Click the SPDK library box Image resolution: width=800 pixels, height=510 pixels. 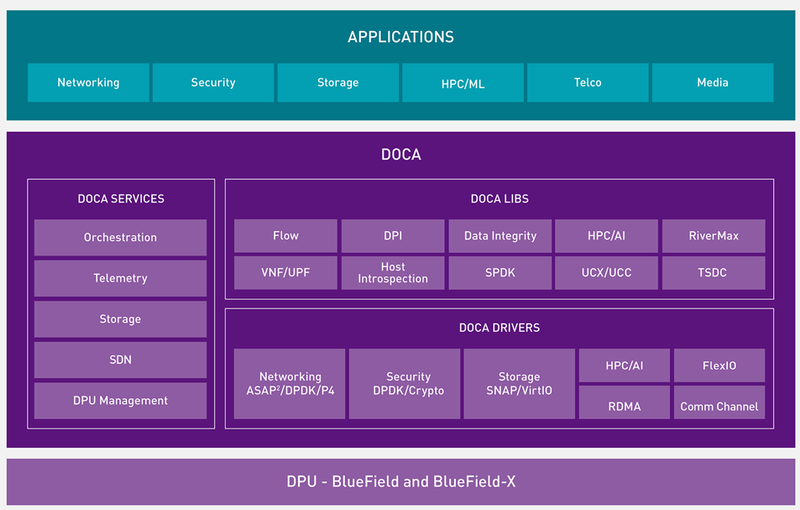[x=500, y=273]
